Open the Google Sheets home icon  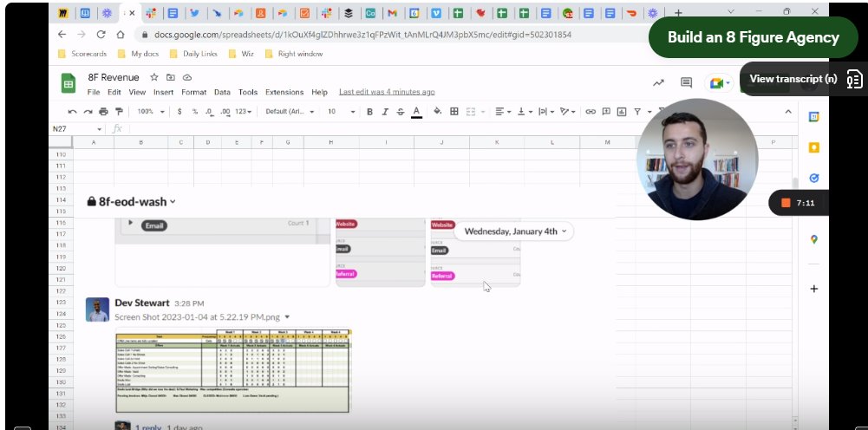point(69,83)
